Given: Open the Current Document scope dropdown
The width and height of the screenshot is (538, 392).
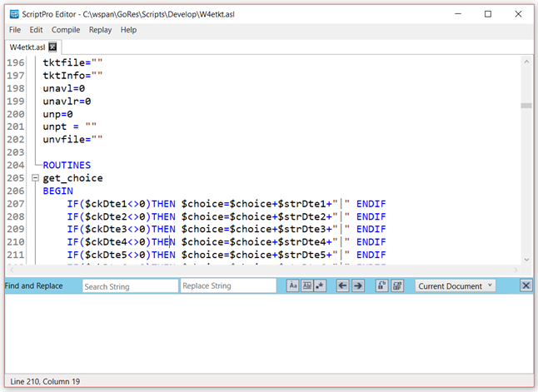Looking at the screenshot, I should point(456,285).
